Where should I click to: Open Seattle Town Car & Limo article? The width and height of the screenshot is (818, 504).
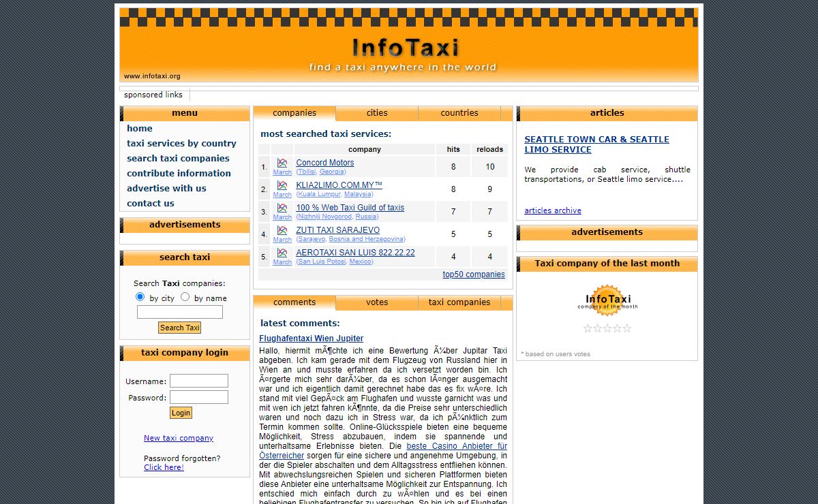tap(596, 144)
